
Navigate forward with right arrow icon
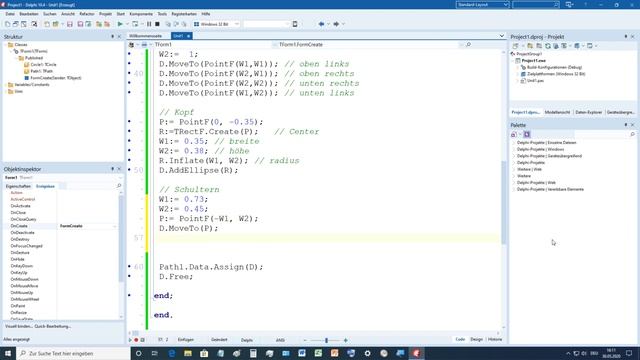pyautogui.click(x=336, y=24)
